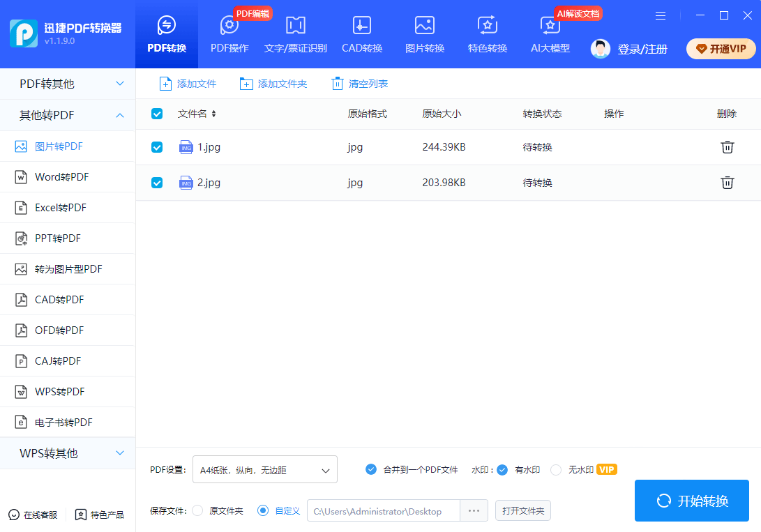Select Excel转PDF in sidebar

(x=68, y=208)
